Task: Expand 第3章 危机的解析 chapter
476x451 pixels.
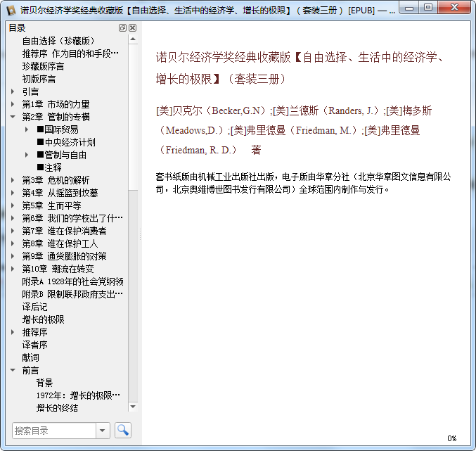Action: pos(13,180)
